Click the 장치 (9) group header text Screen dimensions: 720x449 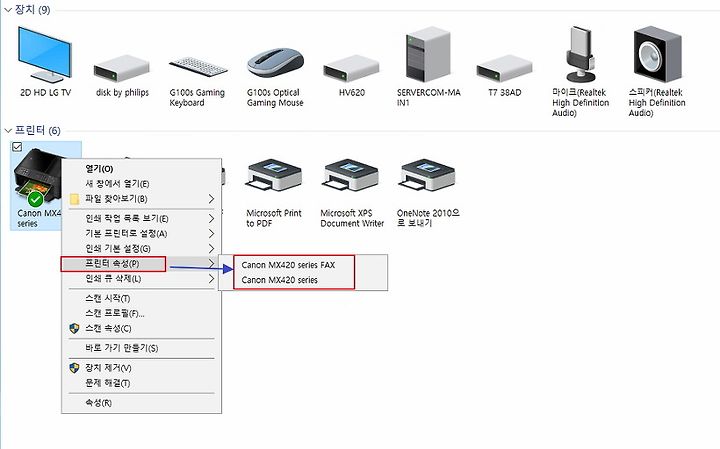click(x=33, y=10)
